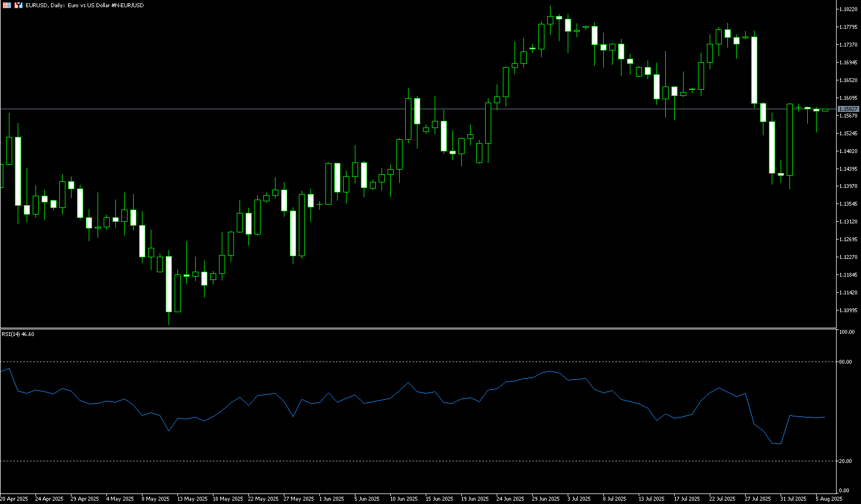Click the 1.16520 price scale label
The height and width of the screenshot is (504, 861).
coord(849,80)
